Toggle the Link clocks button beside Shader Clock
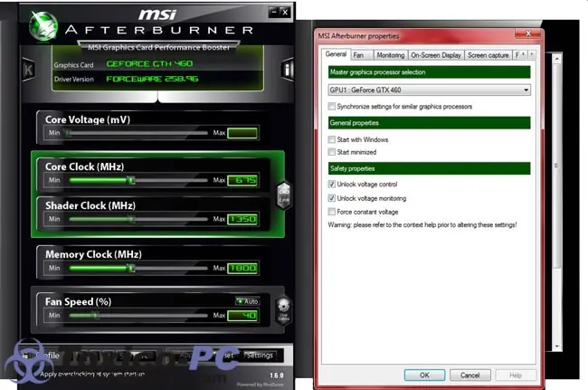 [x=284, y=195]
